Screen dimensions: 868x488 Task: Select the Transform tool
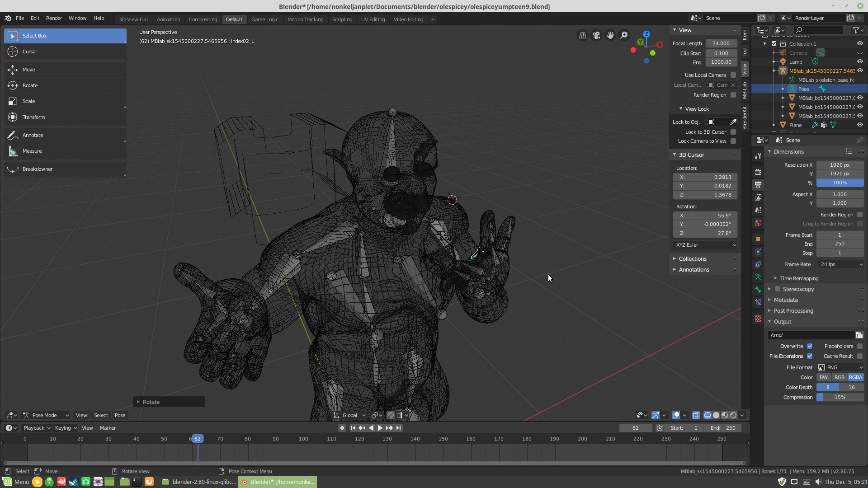pos(65,117)
